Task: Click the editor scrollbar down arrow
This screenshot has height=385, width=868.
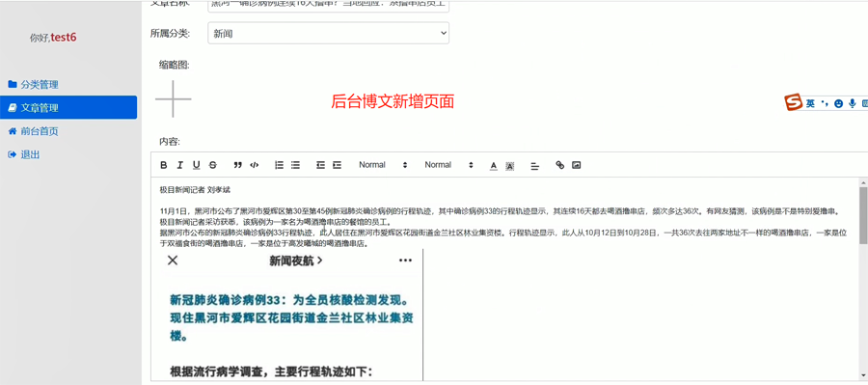Action: (x=863, y=376)
